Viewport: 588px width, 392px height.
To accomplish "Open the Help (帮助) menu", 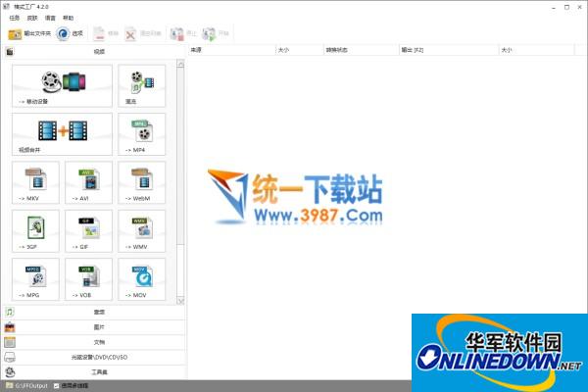I will tap(68, 18).
